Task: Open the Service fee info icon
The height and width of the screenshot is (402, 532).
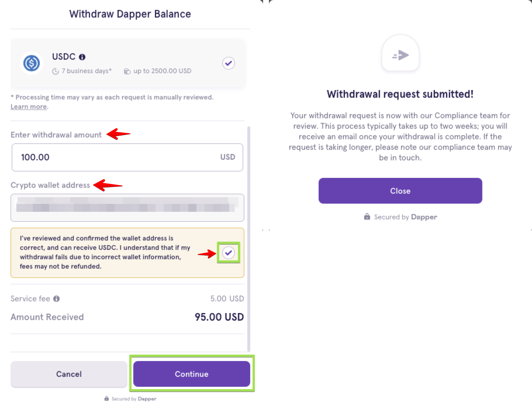Action: [56, 299]
